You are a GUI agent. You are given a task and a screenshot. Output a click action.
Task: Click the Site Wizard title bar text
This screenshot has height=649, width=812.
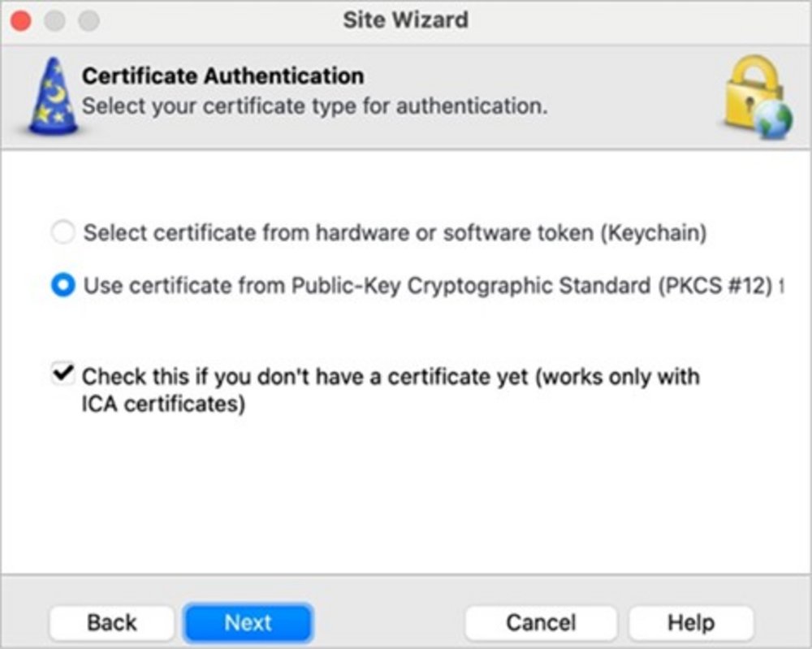pyautogui.click(x=405, y=20)
